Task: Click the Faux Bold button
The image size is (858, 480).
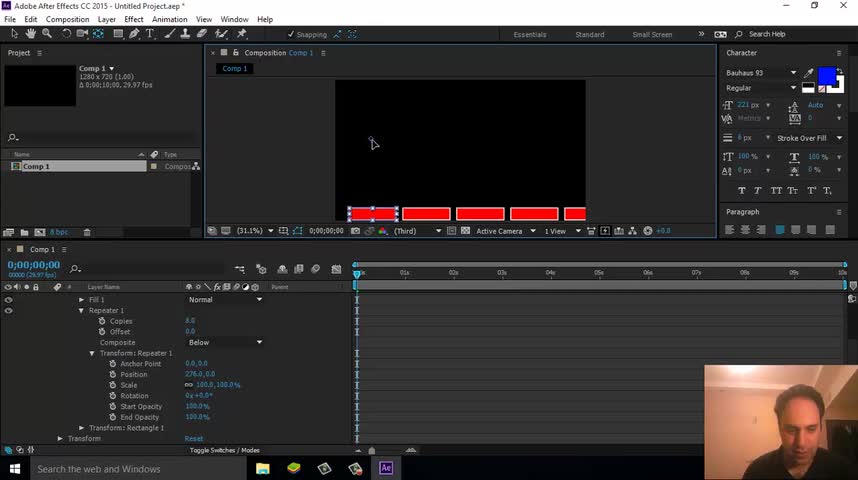Action: point(741,190)
